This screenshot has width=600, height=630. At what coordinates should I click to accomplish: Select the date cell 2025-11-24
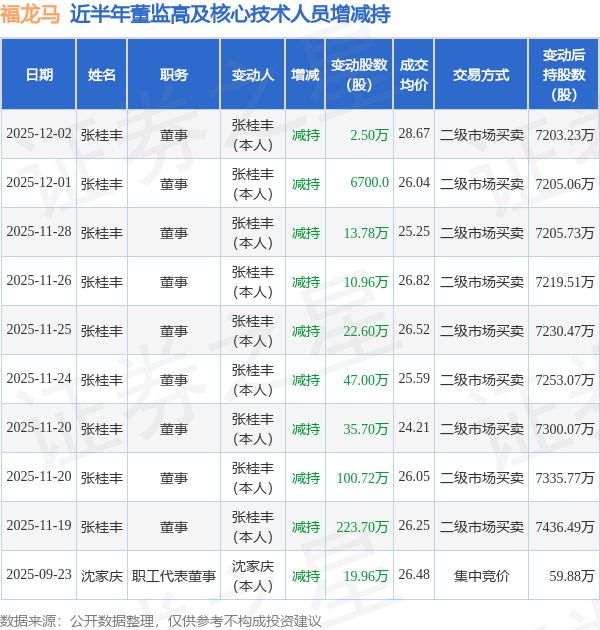point(39,379)
